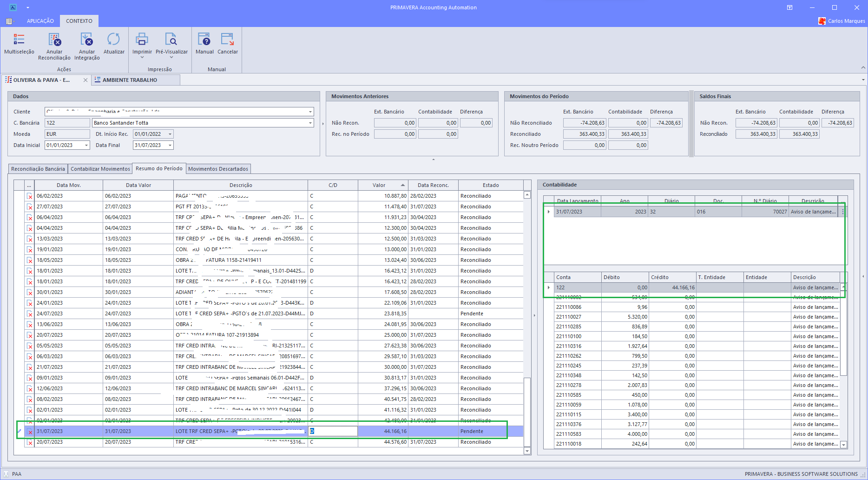Sort by the Valor column header

click(x=379, y=185)
